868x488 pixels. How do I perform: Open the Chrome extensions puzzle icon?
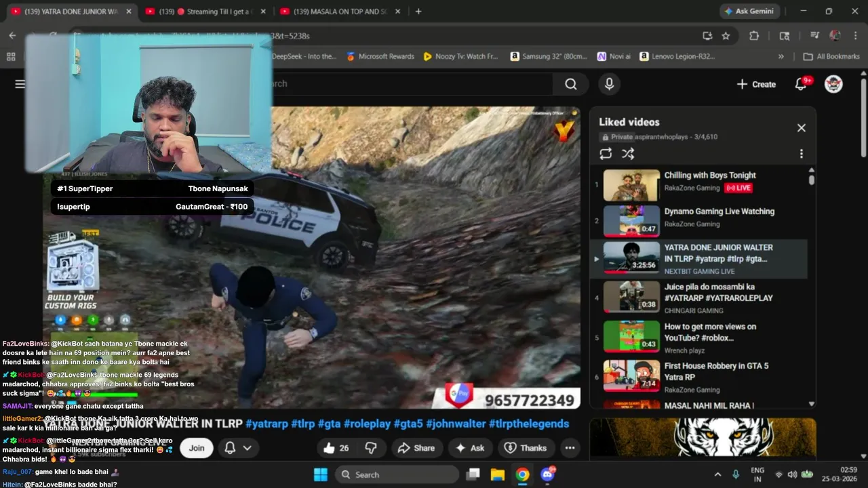coord(754,36)
